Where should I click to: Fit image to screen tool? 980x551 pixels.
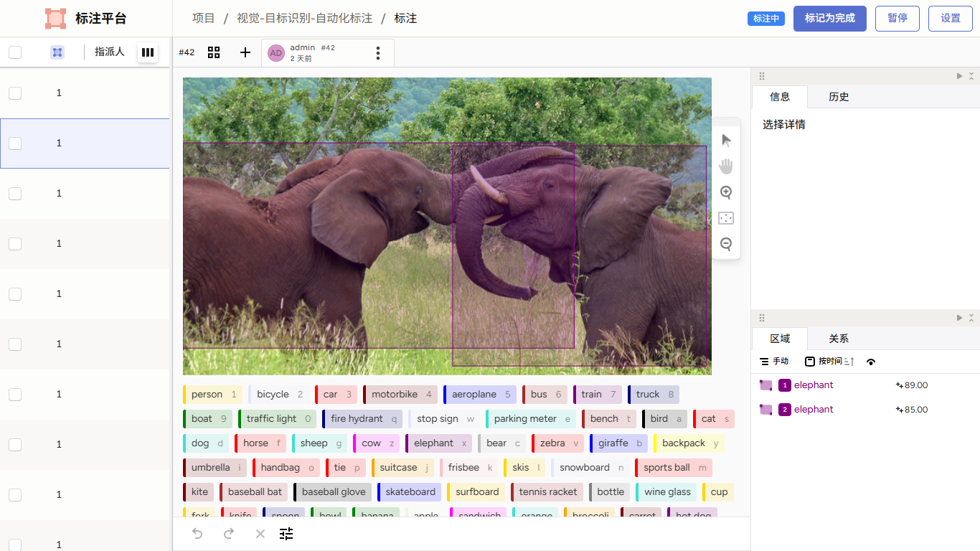coord(726,218)
